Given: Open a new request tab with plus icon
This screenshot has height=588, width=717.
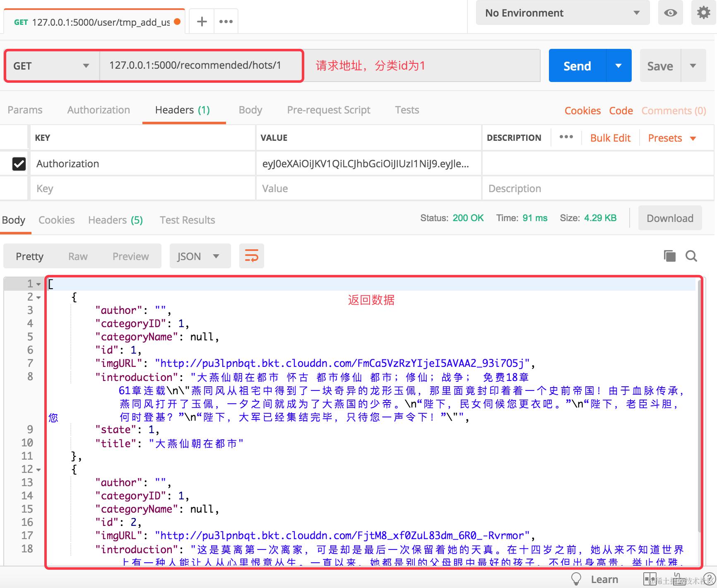Looking at the screenshot, I should coord(202,22).
